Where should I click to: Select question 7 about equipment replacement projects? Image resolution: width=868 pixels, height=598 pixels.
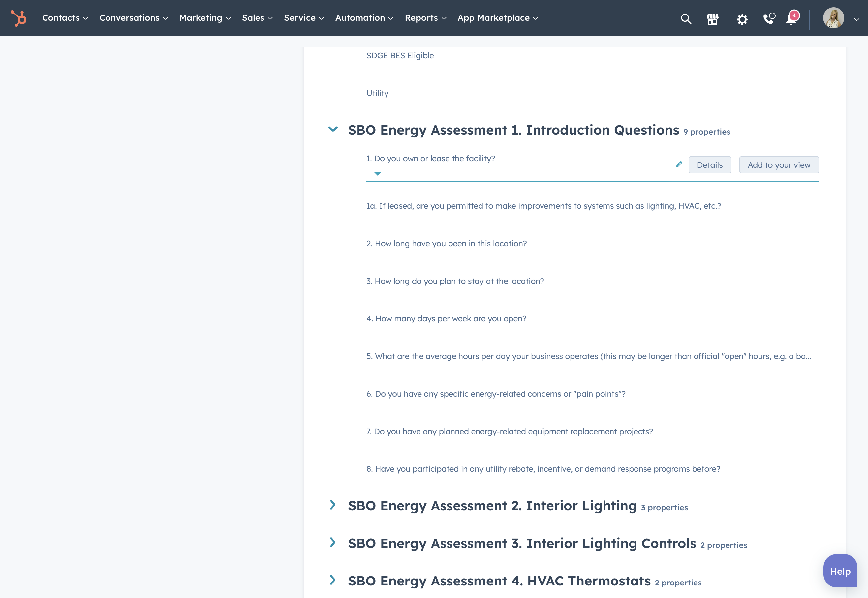(509, 431)
